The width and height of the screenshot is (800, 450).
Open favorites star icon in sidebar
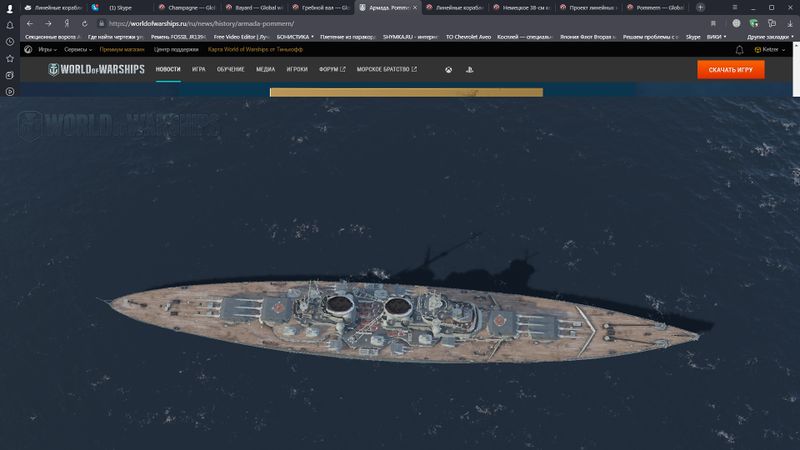coord(10,59)
